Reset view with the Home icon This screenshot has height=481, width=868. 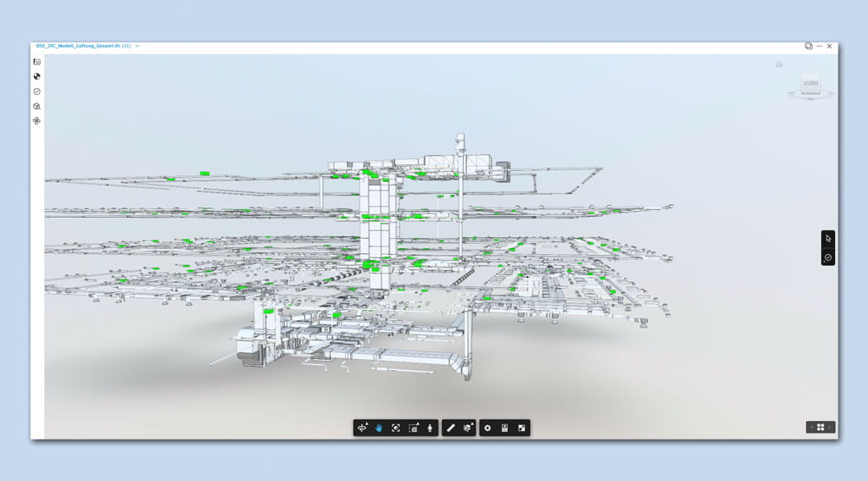pos(779,64)
